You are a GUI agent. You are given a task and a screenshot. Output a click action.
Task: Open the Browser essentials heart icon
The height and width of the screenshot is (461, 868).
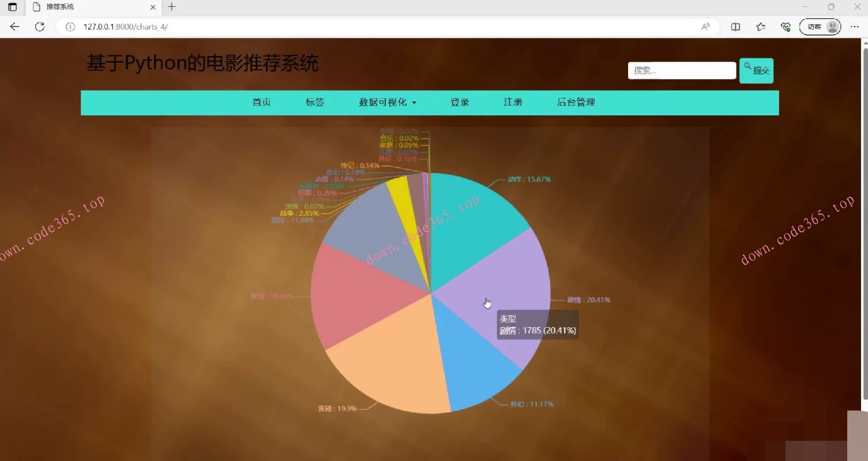pos(785,27)
